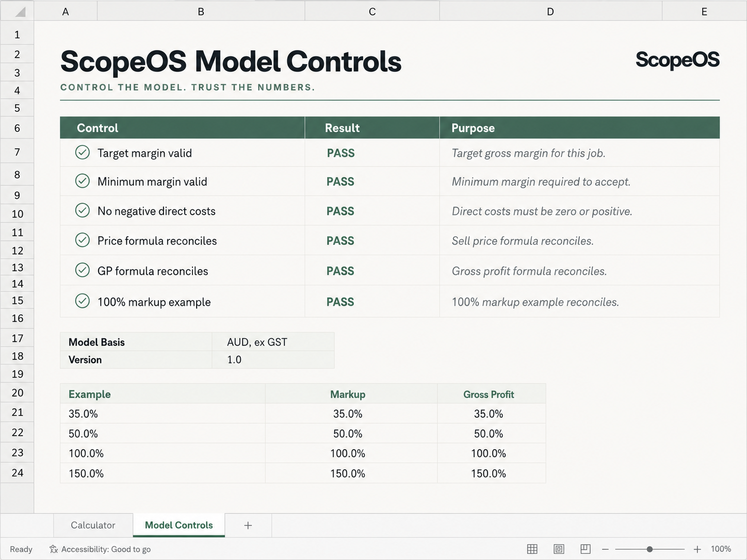Click 'Gross profit formula reconciles.' cell

[x=579, y=271]
